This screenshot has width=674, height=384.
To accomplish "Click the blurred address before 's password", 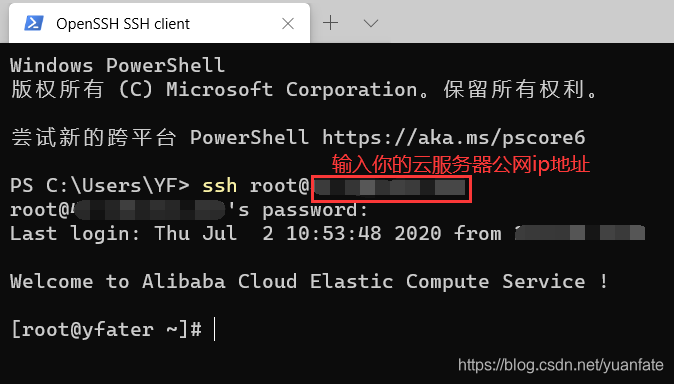I will 147,210.
